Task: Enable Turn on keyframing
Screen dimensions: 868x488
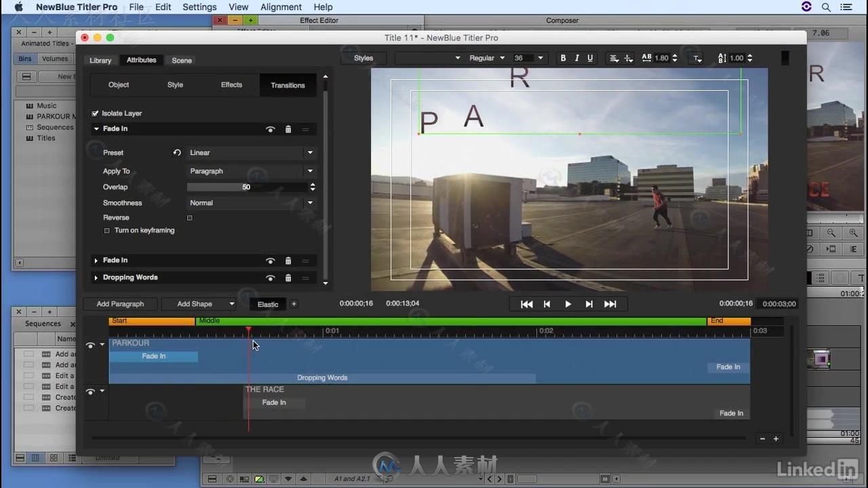Action: (106, 230)
